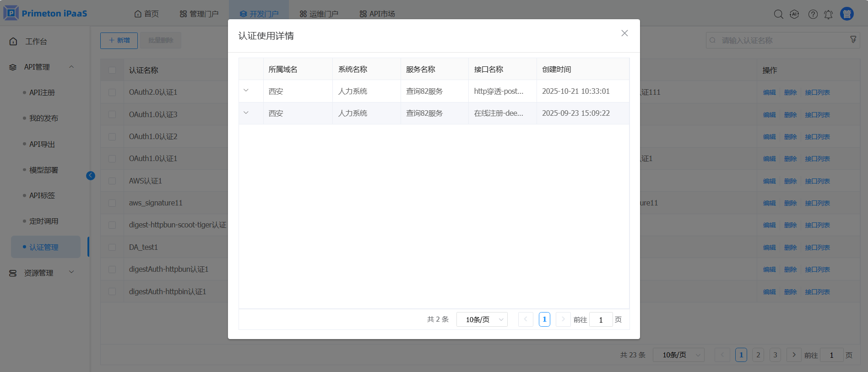Screen dimensions: 868x372
Task: Click the user avatar icon
Action: (846, 14)
